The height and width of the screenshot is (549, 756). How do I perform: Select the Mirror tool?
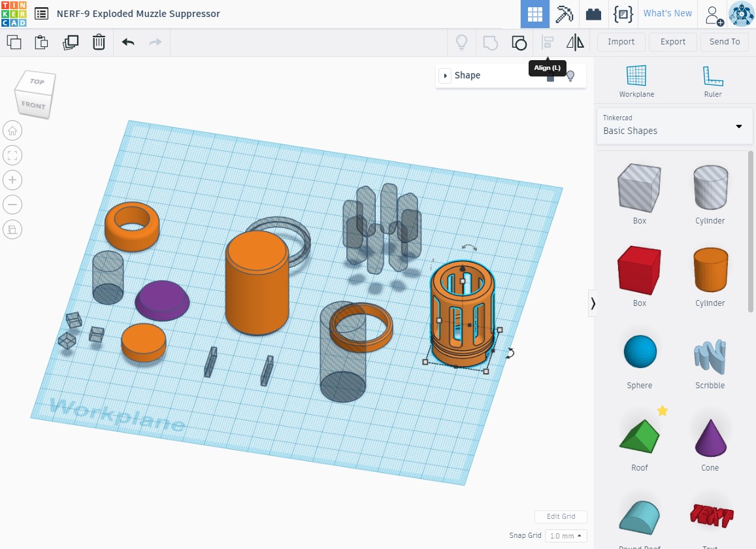tap(575, 42)
